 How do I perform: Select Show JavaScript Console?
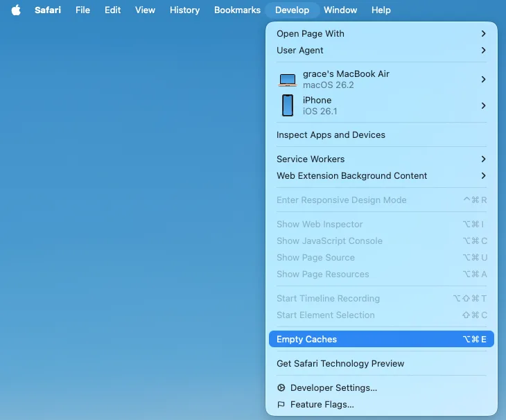(381, 241)
